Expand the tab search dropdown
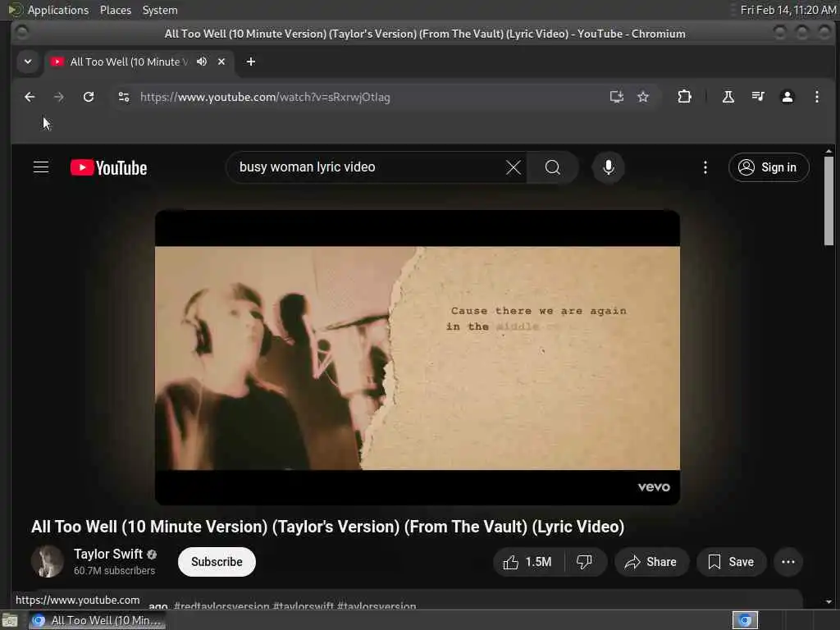The width and height of the screenshot is (840, 630). pos(28,62)
